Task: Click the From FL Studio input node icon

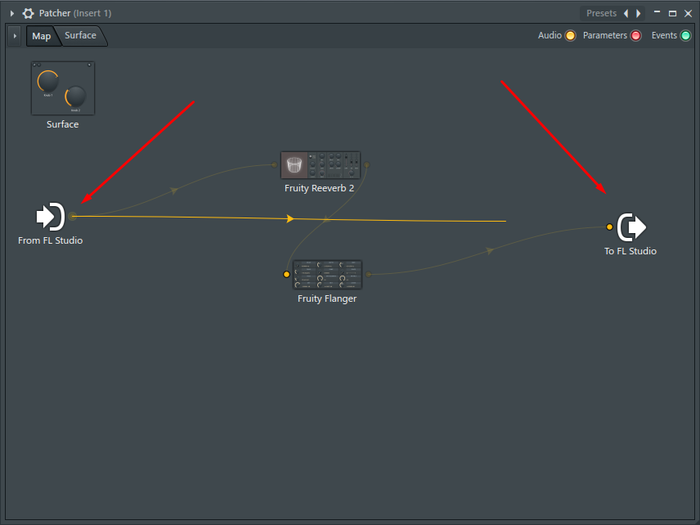Action: pyautogui.click(x=49, y=216)
